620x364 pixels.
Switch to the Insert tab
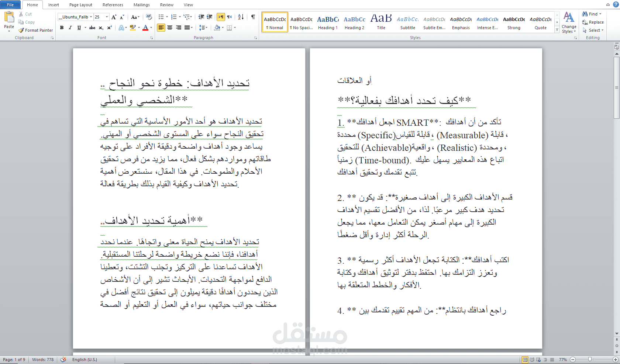(x=54, y=5)
